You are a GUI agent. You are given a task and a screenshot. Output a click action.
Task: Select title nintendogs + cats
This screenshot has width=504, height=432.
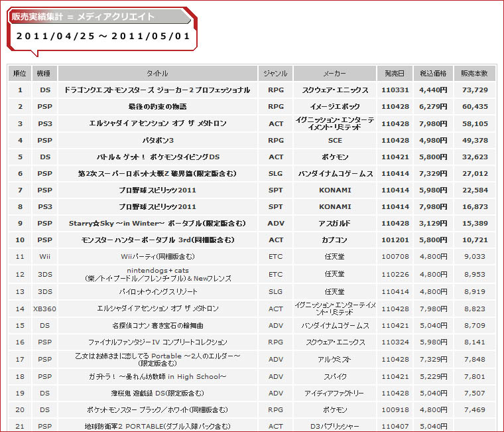[x=158, y=274]
